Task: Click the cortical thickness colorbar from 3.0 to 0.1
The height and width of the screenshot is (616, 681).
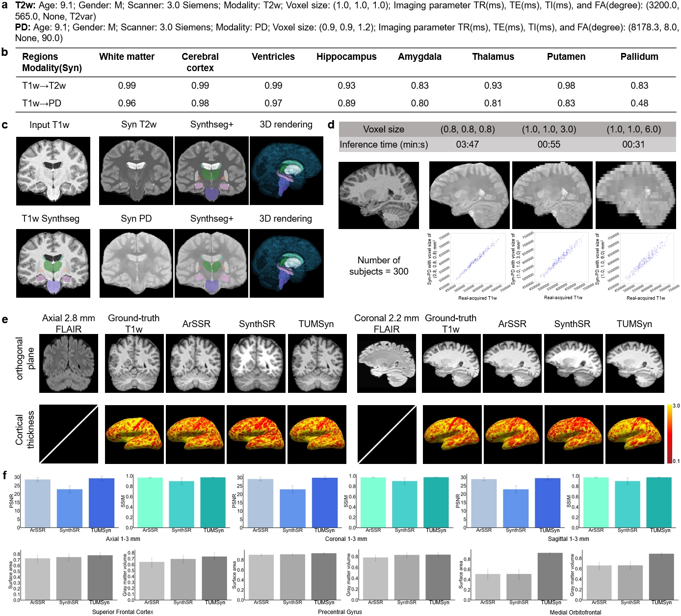Action: [670, 434]
